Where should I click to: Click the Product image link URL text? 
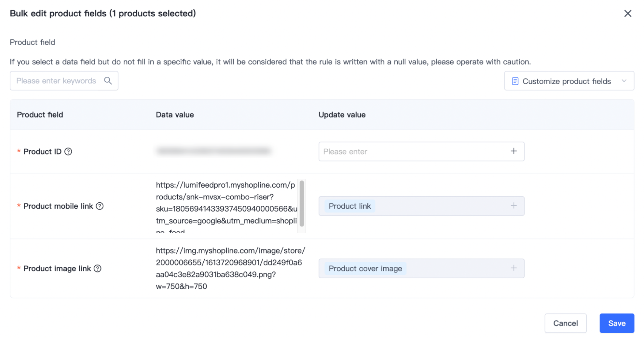click(230, 268)
